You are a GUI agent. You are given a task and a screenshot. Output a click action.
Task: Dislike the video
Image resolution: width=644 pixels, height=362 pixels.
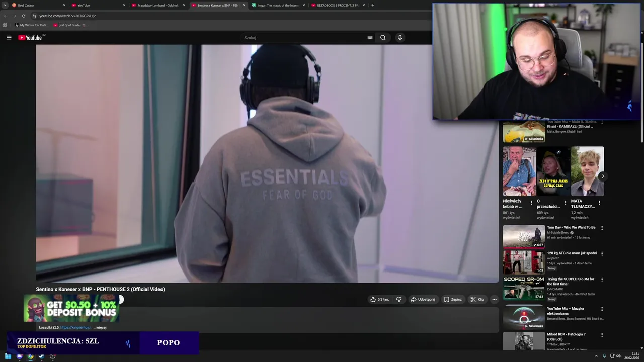click(x=399, y=299)
